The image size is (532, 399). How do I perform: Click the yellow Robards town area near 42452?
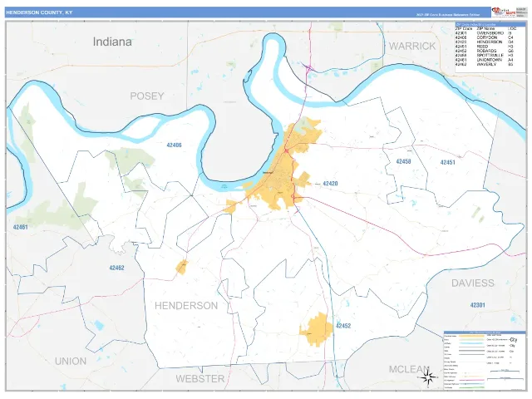point(316,330)
